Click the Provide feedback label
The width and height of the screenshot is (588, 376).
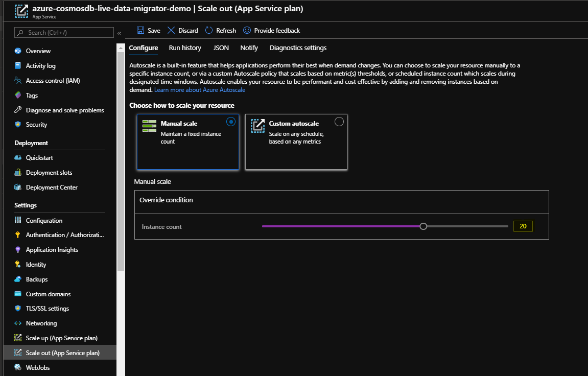277,31
